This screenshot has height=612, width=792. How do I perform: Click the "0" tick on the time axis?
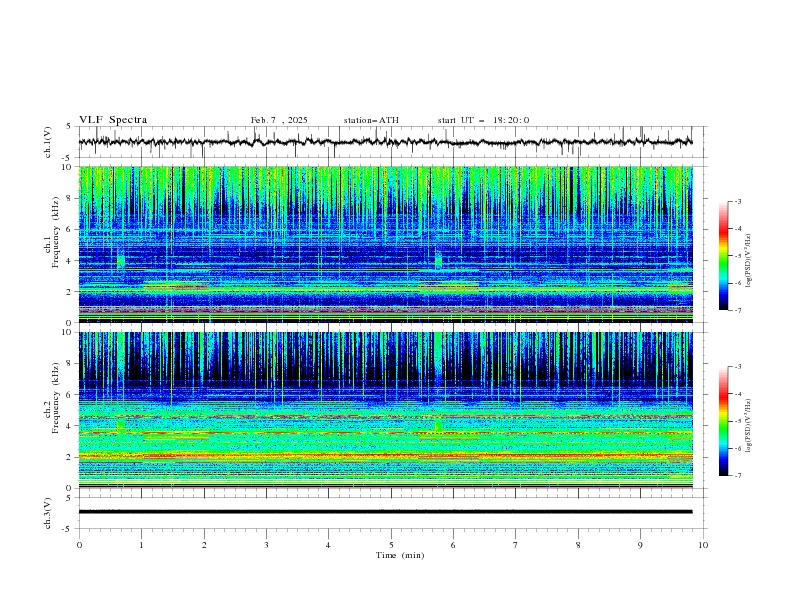click(79, 545)
